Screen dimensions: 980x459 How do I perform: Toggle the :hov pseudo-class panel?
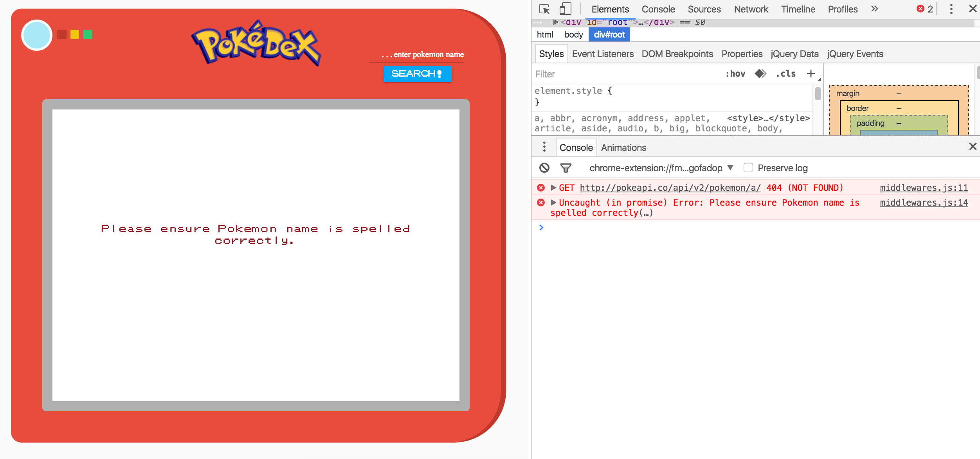point(736,74)
